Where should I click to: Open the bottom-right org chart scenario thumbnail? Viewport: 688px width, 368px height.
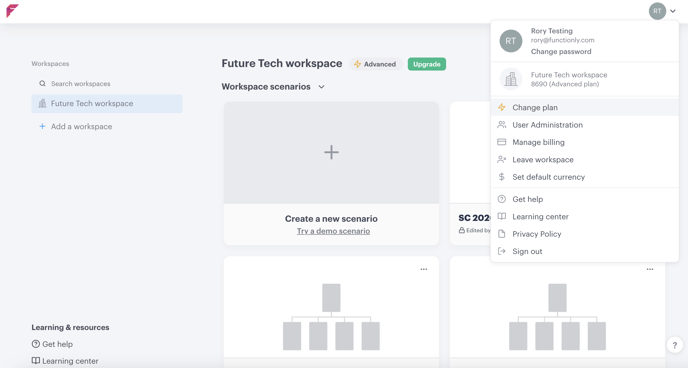tap(557, 317)
